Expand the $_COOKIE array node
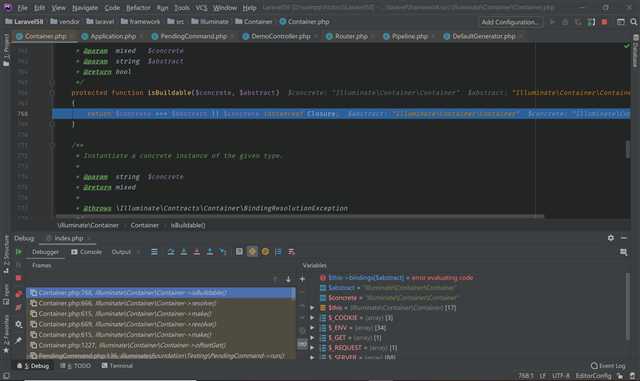 point(313,318)
